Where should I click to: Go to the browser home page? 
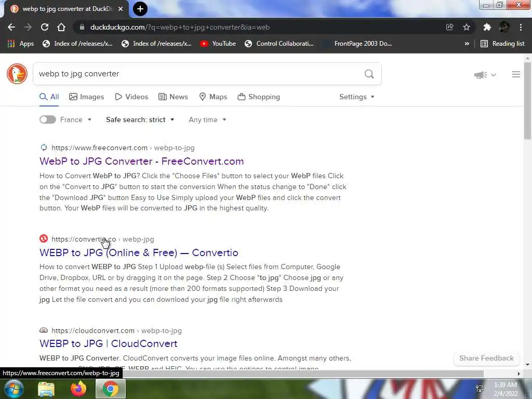coord(61,27)
